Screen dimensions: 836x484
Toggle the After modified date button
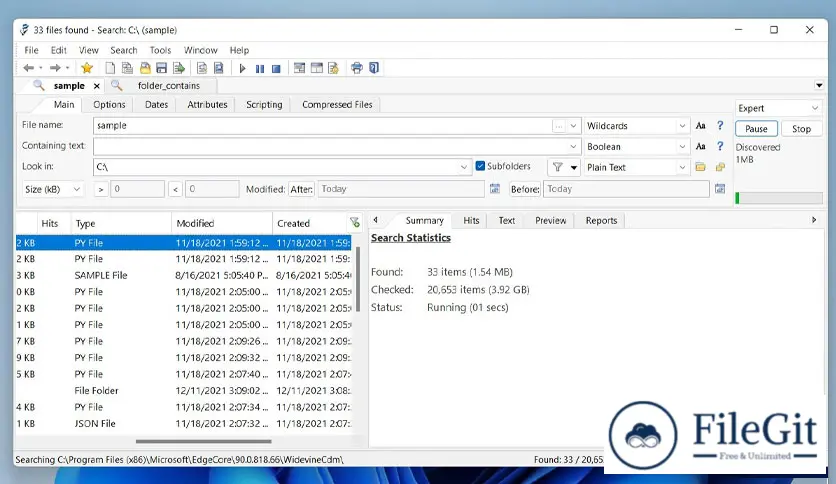tap(301, 189)
